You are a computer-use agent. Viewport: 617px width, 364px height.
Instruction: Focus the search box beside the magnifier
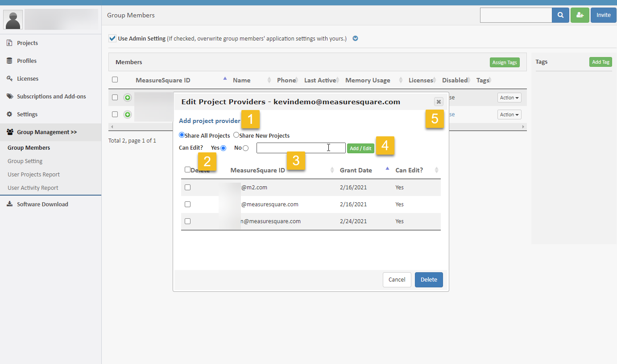[516, 15]
